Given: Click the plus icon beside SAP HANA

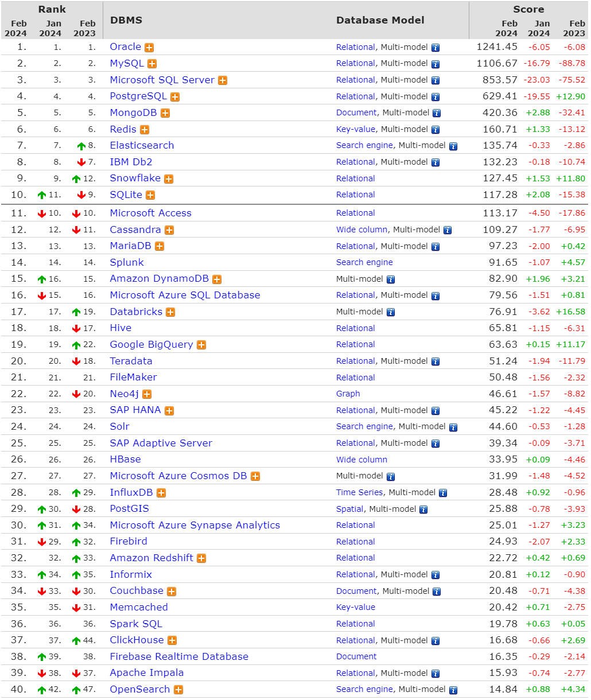Looking at the screenshot, I should pos(169,411).
